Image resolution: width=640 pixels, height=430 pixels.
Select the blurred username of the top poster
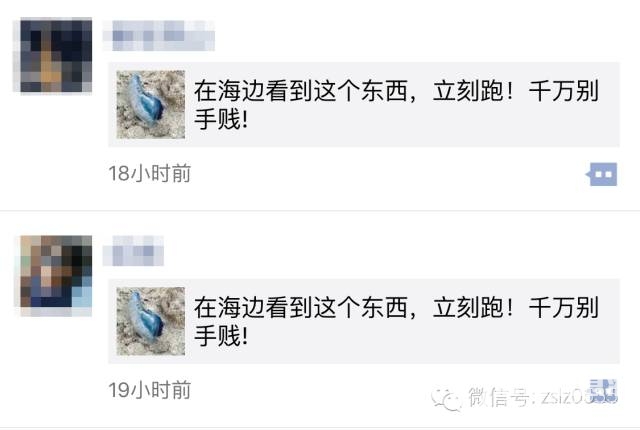pyautogui.click(x=158, y=35)
